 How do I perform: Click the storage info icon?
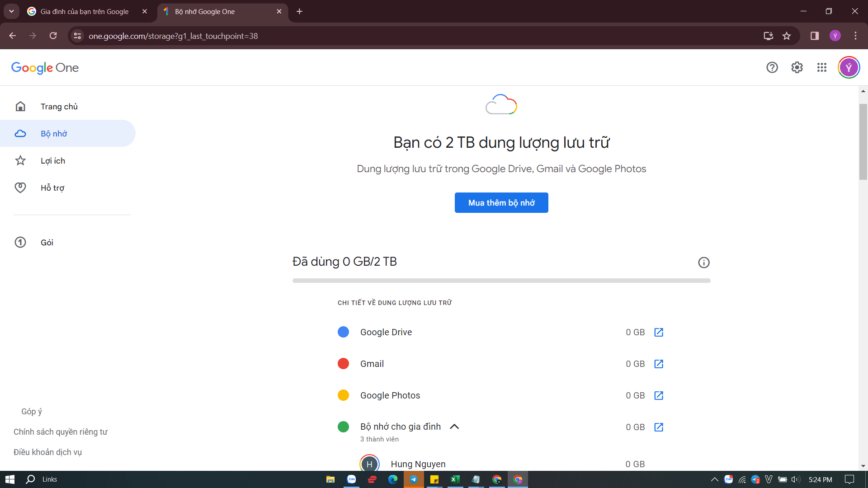pos(704,262)
